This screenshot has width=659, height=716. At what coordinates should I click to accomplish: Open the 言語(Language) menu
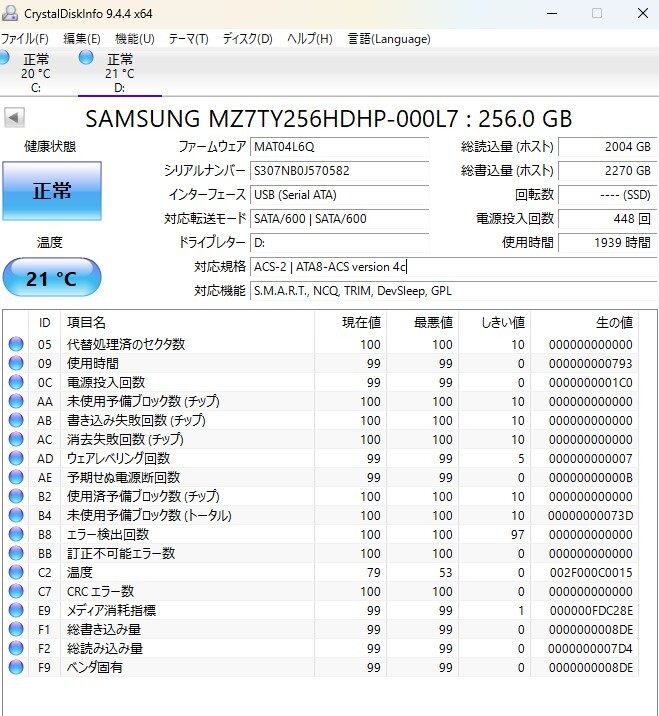tap(389, 39)
